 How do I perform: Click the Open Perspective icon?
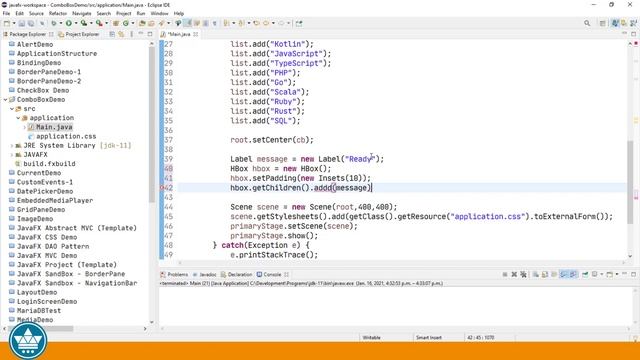tap(602, 23)
